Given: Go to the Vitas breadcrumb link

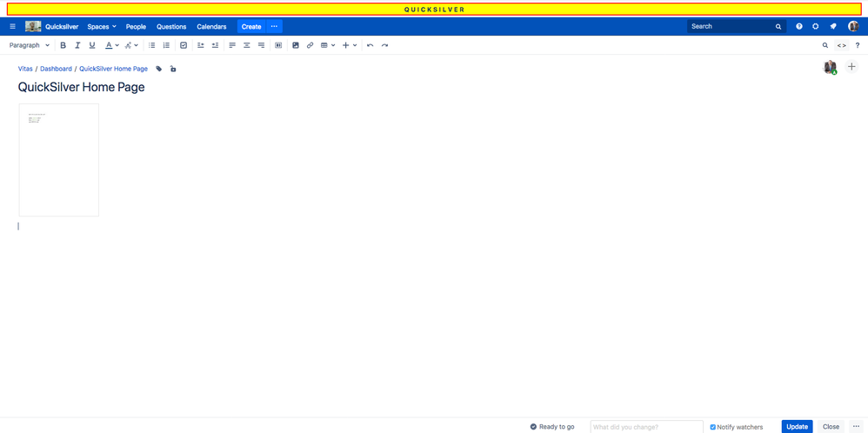Looking at the screenshot, I should click(x=25, y=69).
